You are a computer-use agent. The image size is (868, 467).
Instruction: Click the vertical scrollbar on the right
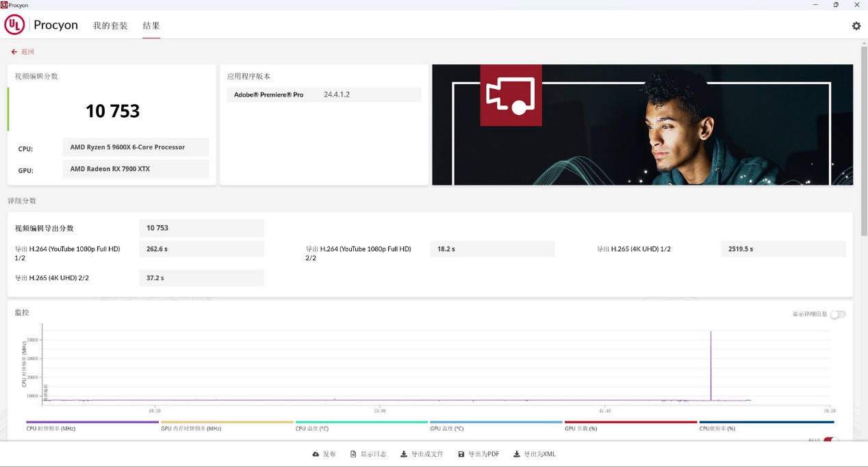coord(863,137)
